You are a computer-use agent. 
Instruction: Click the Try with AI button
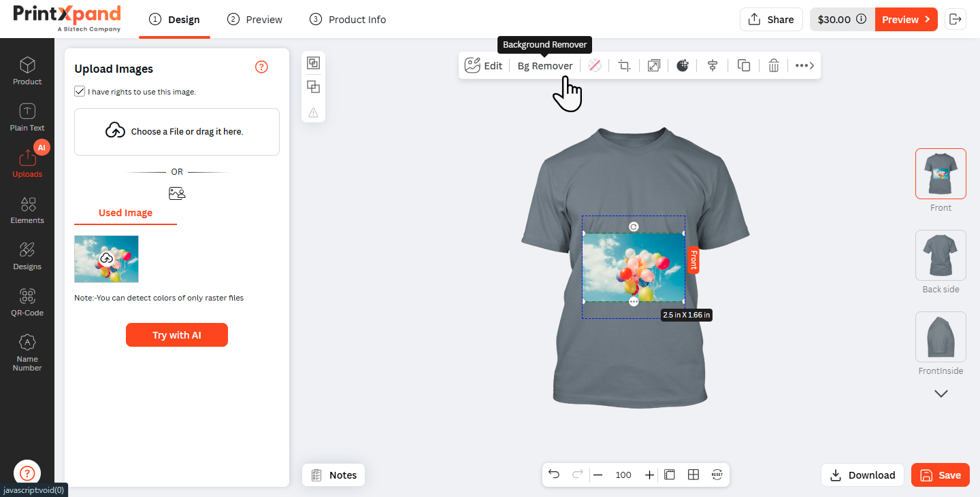coord(177,335)
